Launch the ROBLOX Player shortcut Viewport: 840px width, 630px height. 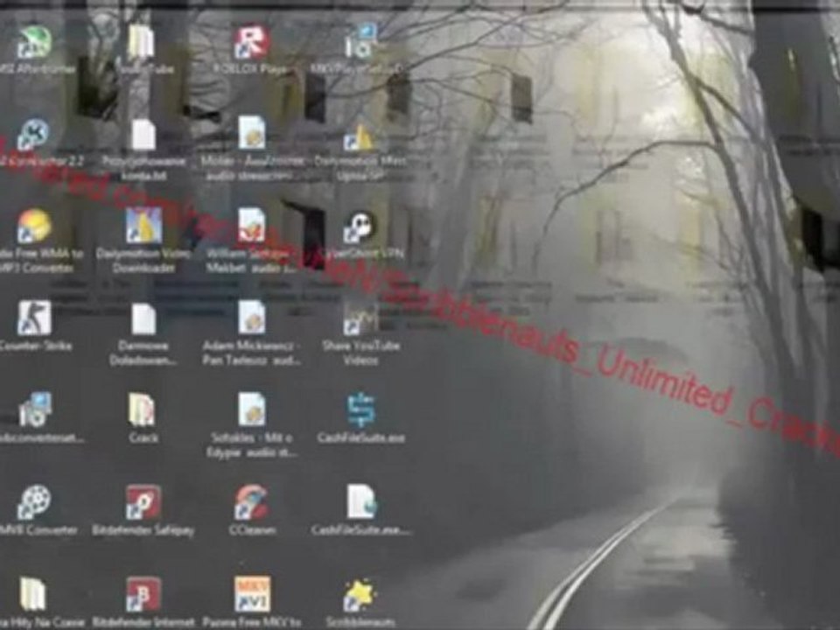click(251, 43)
